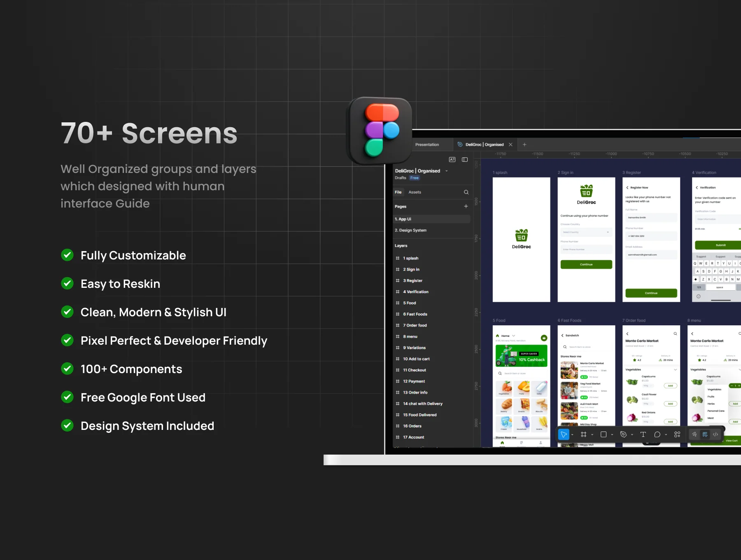Open the Comment tool options chevron
Image resolution: width=741 pixels, height=560 pixels.
tap(666, 435)
